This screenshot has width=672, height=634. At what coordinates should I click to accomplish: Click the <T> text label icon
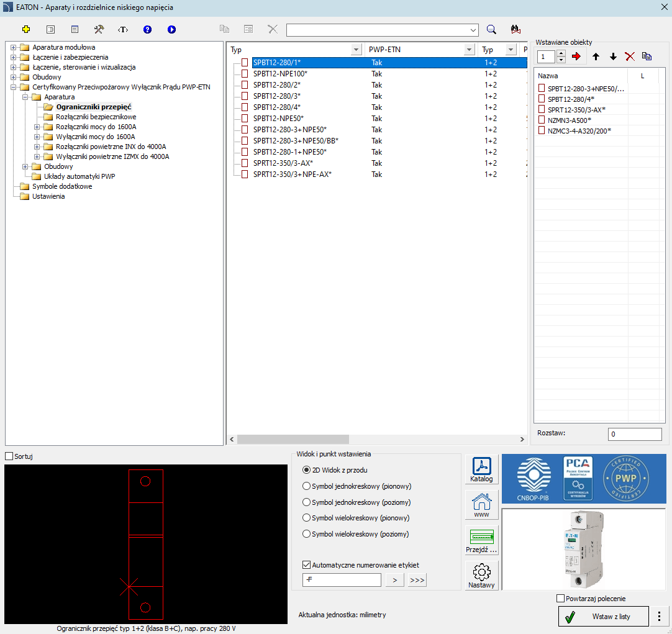point(123,30)
